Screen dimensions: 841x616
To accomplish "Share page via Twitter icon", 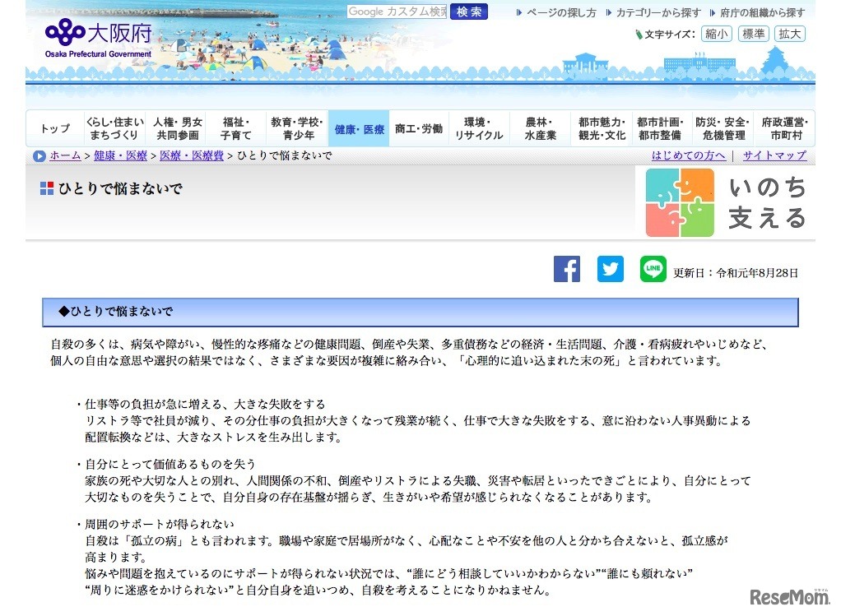I will tap(611, 269).
